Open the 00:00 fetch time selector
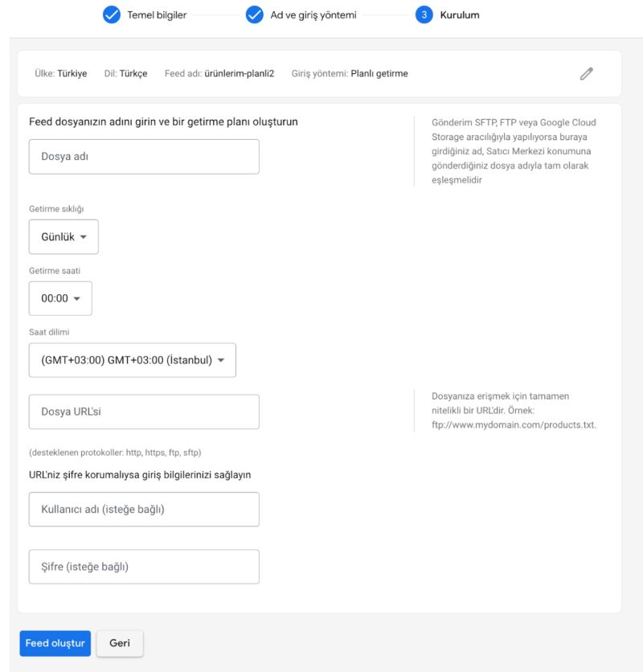This screenshot has height=672, width=643. [x=60, y=298]
